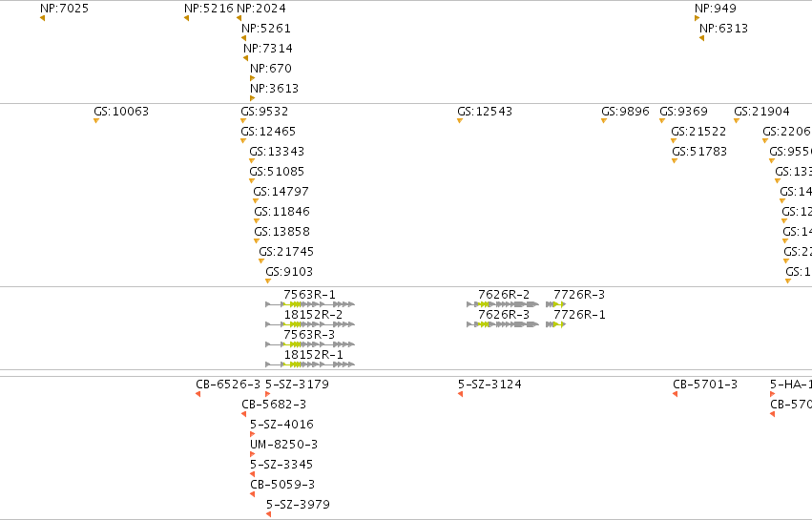Select the GS:11846 feature label
812x520 pixels.
coord(282,212)
